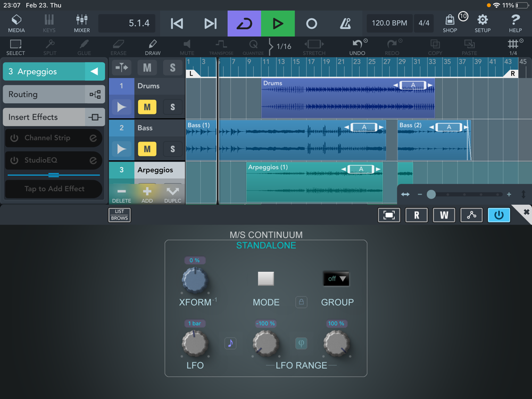This screenshot has width=532, height=399.
Task: Click REDO
Action: 392,47
